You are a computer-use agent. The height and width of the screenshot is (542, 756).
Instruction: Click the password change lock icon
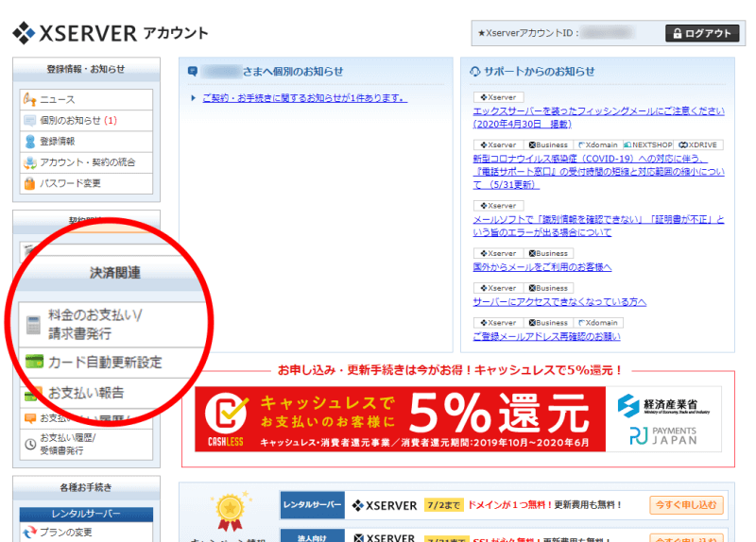[30, 183]
